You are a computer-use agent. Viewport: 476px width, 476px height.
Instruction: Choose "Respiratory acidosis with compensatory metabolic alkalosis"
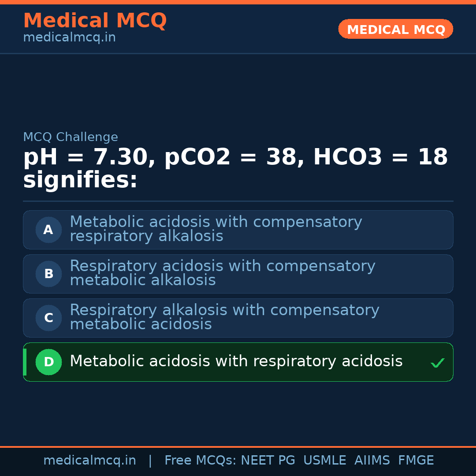point(223,273)
